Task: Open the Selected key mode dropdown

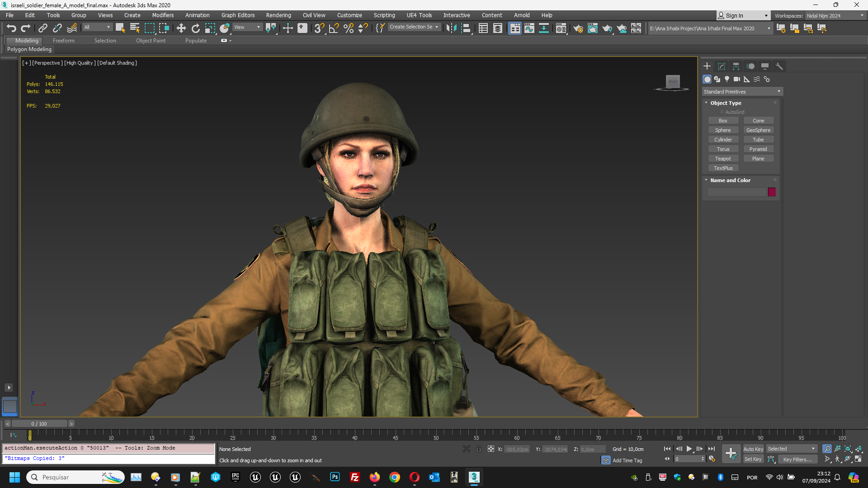Action: point(791,449)
